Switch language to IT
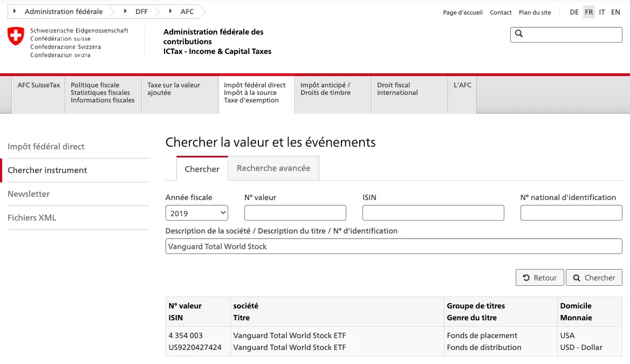The width and height of the screenshot is (630, 364). (x=602, y=12)
